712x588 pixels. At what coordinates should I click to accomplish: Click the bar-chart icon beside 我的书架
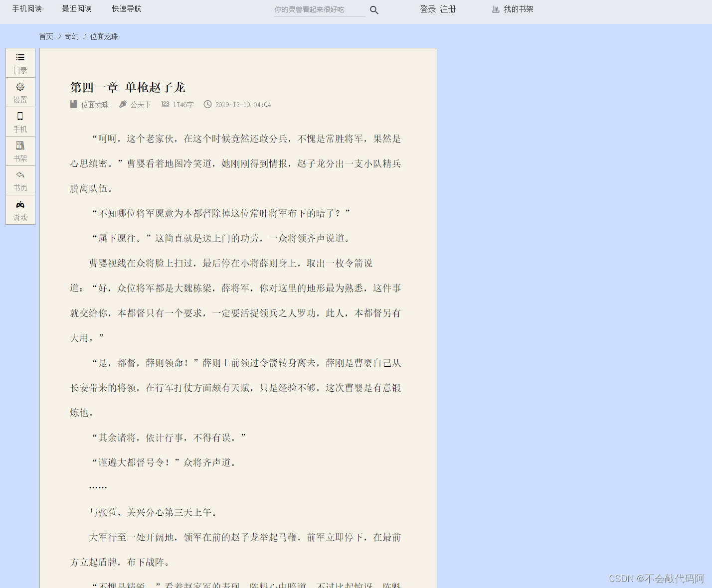coord(496,9)
